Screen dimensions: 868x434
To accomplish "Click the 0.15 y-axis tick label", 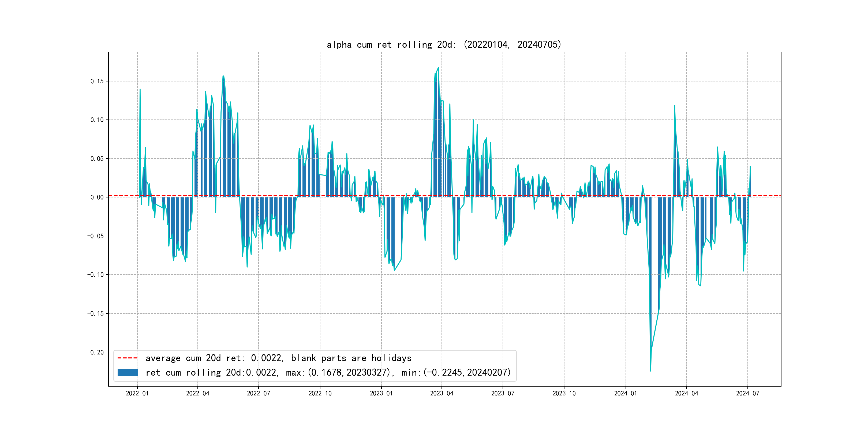I will (97, 81).
